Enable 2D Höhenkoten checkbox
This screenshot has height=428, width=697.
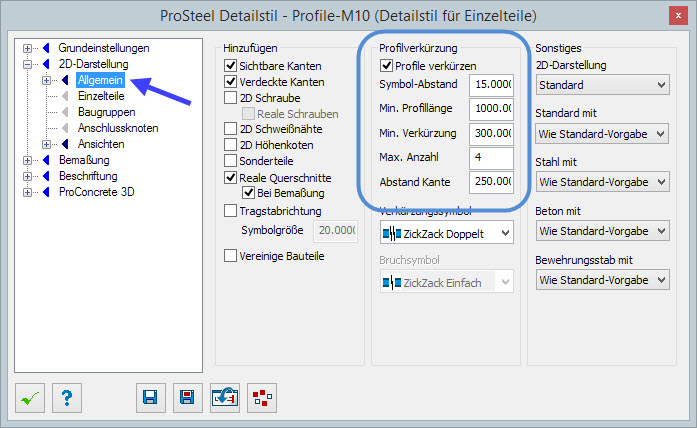click(230, 144)
